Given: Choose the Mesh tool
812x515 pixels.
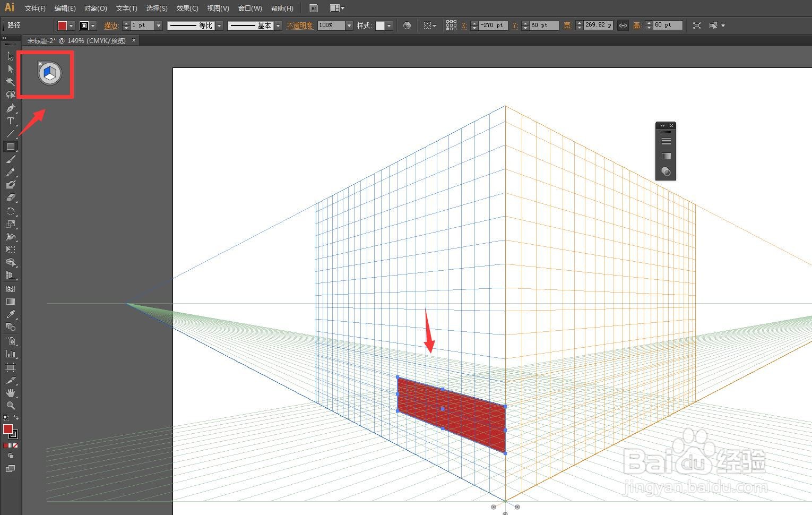Looking at the screenshot, I should pyautogui.click(x=10, y=289).
